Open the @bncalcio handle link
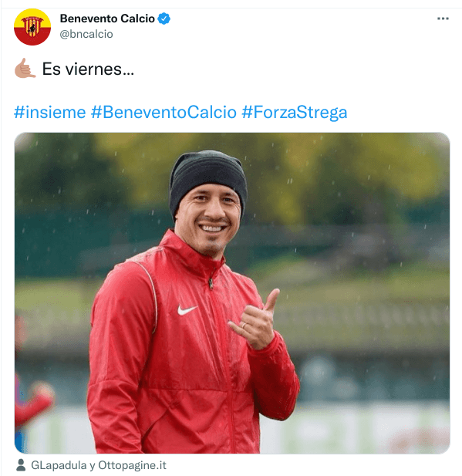Viewport: 462px width, 476px height. pyautogui.click(x=86, y=34)
